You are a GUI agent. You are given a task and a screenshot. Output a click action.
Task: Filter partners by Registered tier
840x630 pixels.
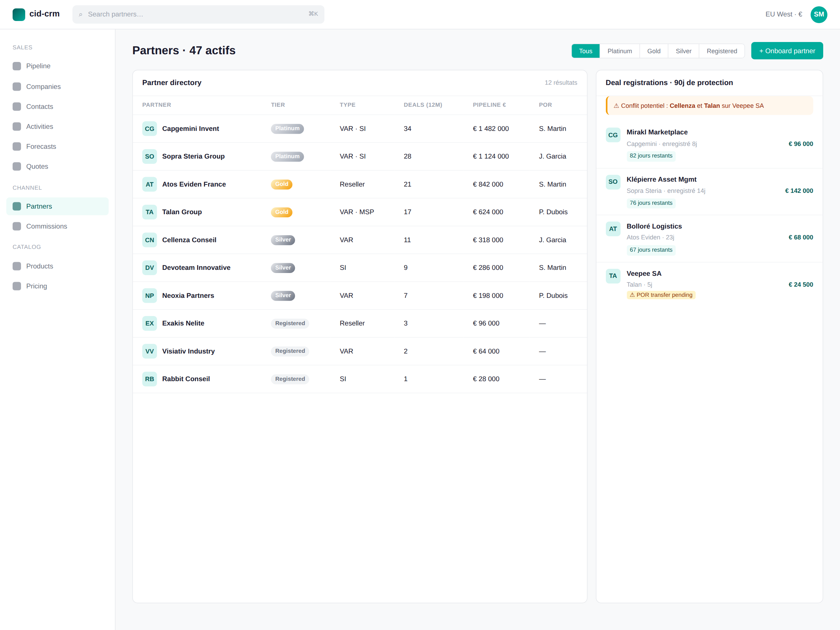pyautogui.click(x=721, y=51)
